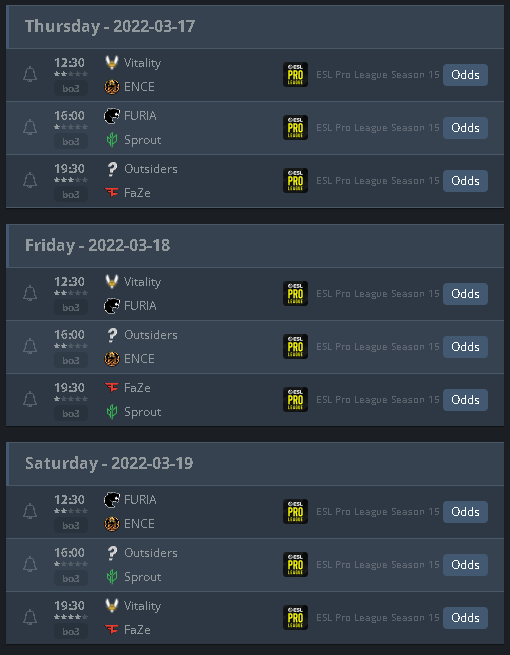
Task: Enable bell reminder for Saturday Vitality vs FaZe
Action: click(x=30, y=617)
